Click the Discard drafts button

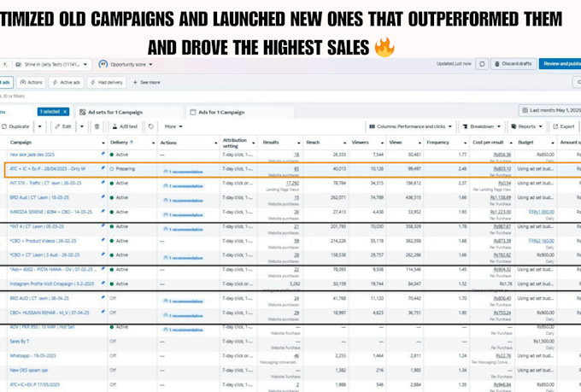point(514,64)
